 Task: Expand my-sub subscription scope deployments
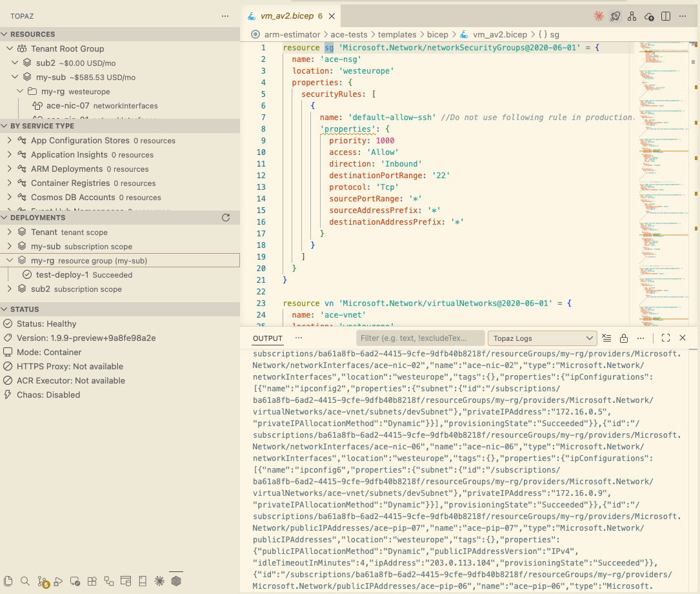tap(10, 246)
